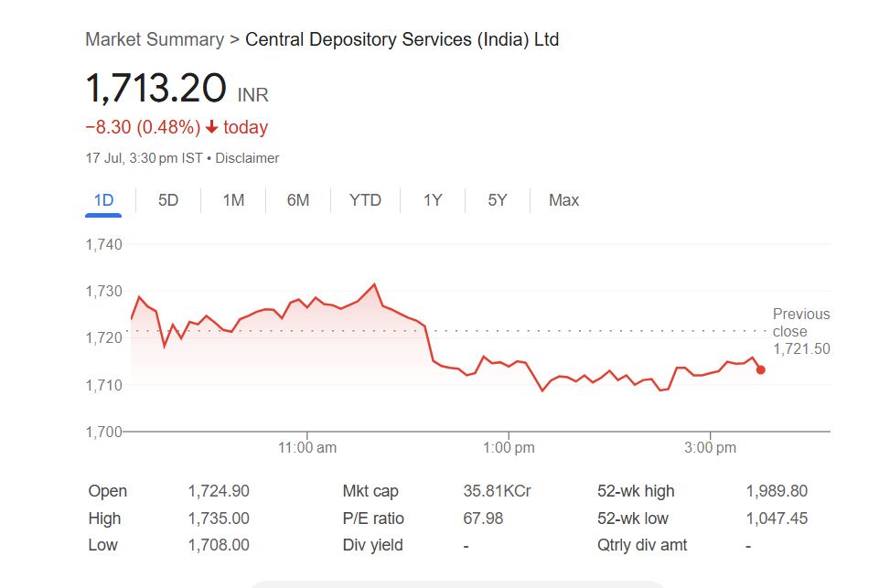Open the 1M chart range
Image resolution: width=890 pixels, height=588 pixels.
[233, 200]
